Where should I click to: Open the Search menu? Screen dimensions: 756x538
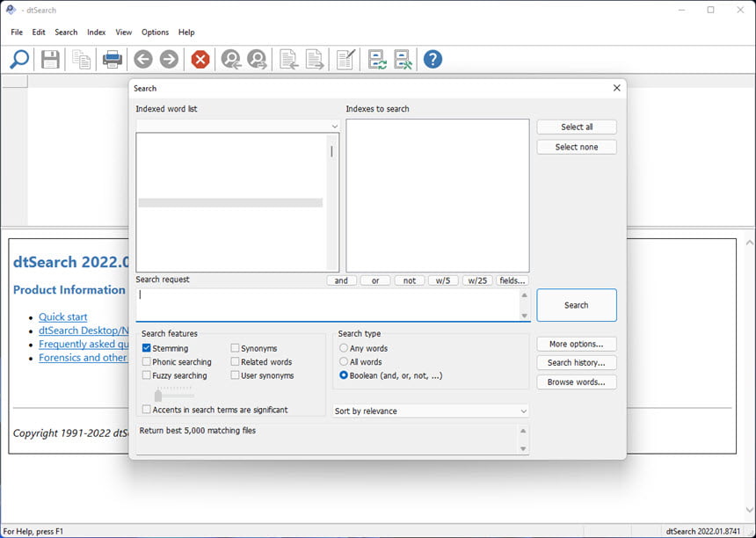66,33
